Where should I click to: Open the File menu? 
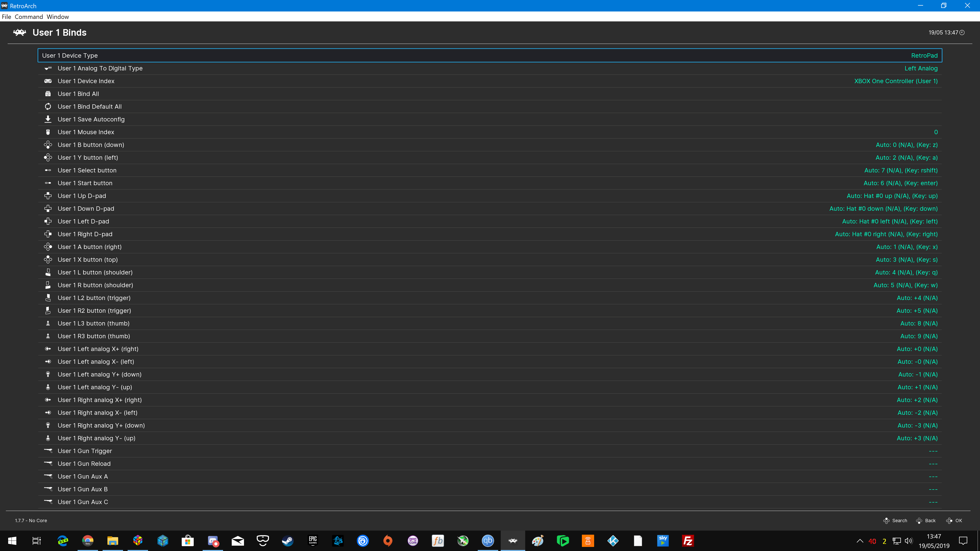[6, 17]
